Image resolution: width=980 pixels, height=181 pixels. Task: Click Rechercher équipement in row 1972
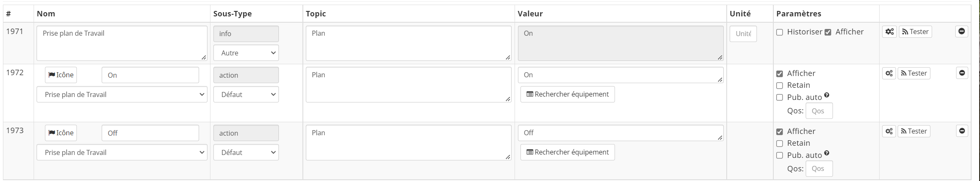tap(568, 94)
